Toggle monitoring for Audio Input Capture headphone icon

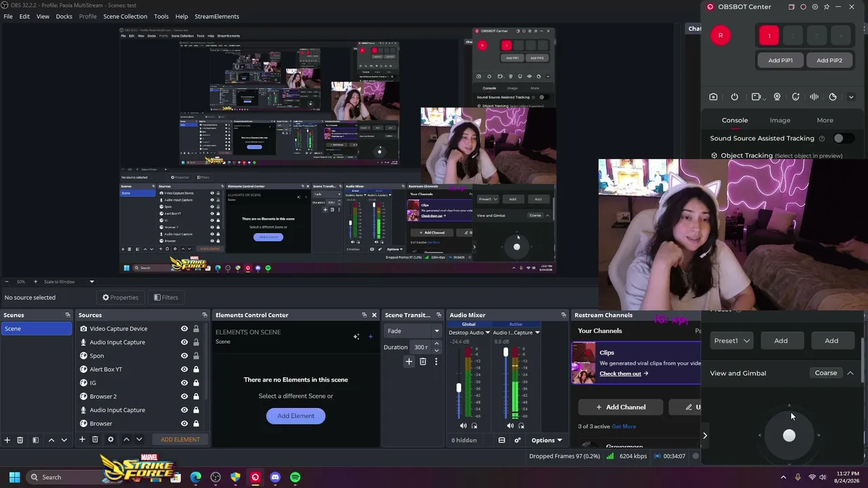(x=521, y=426)
